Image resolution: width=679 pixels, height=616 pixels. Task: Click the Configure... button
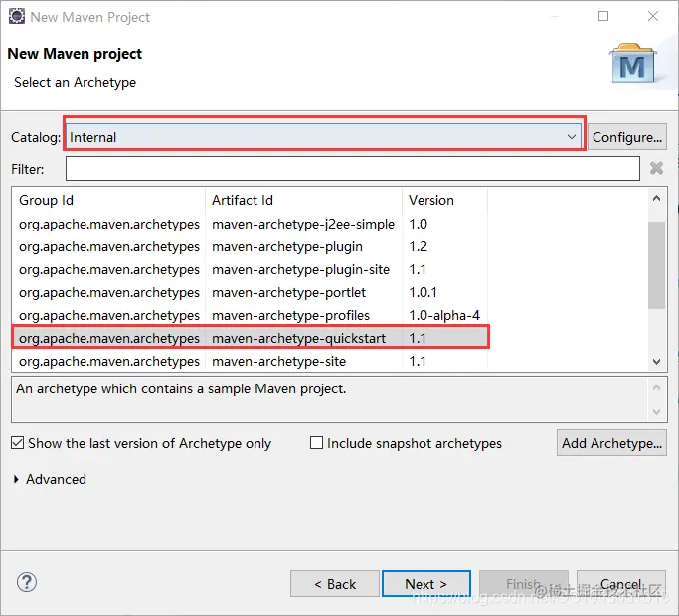click(626, 137)
